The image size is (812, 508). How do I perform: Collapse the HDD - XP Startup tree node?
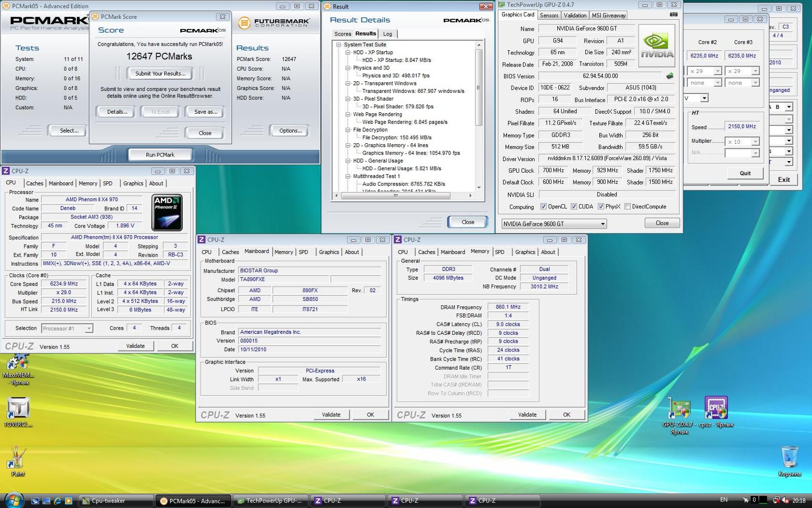(348, 52)
